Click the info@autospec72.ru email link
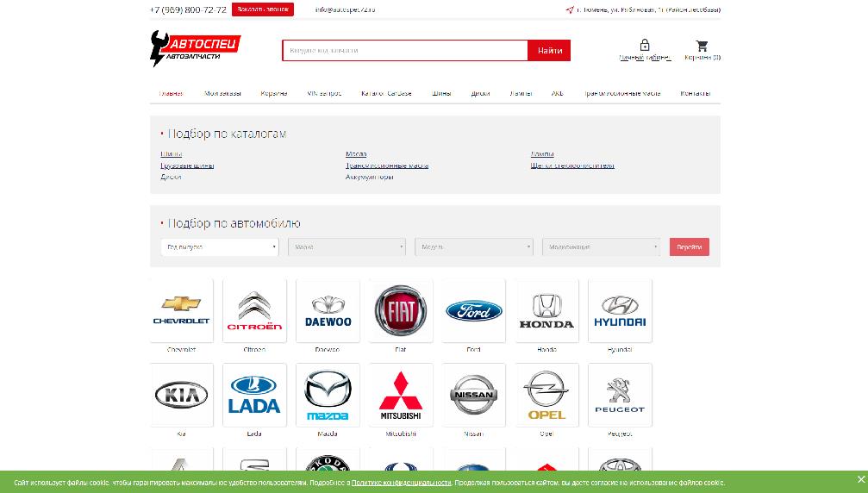Viewport: 868px width, 493px height. click(345, 9)
